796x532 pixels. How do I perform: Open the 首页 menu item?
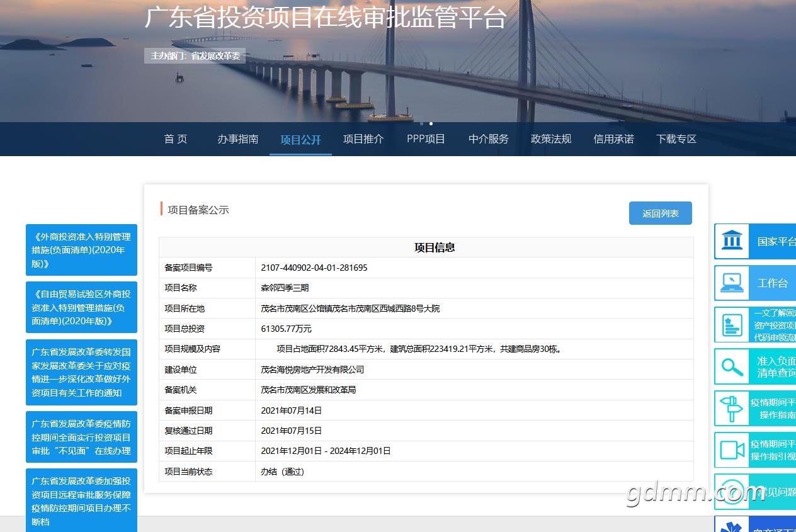(x=176, y=139)
